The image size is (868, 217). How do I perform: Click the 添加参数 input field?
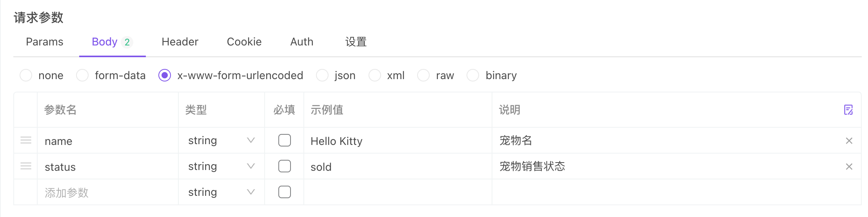106,193
